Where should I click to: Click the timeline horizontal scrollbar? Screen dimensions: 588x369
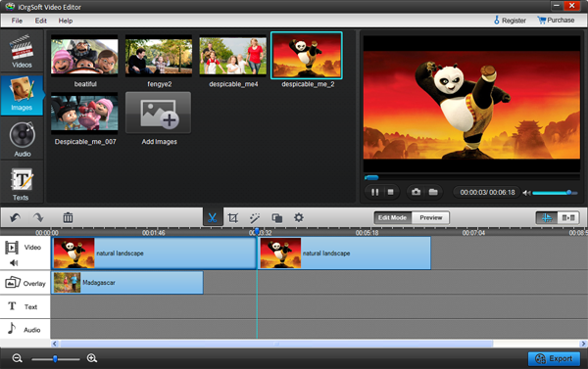tap(276, 344)
